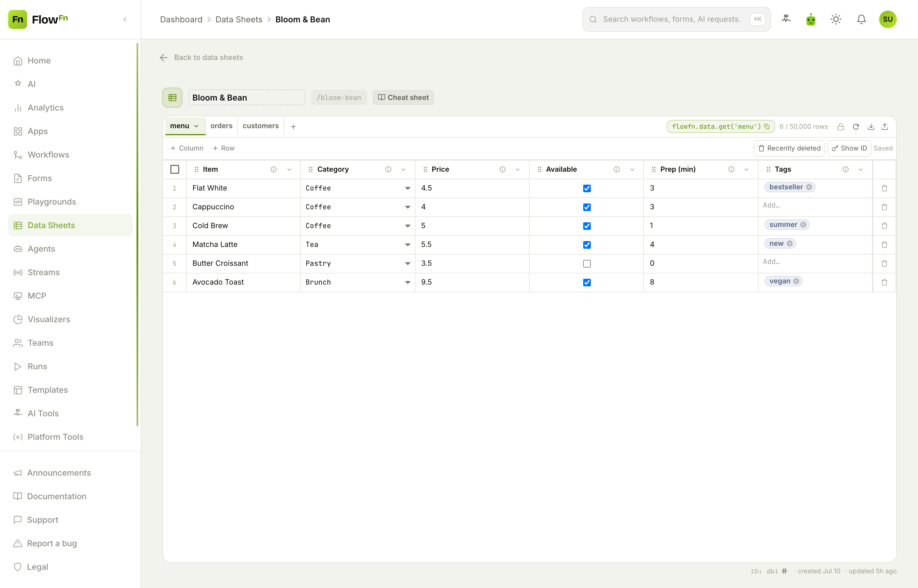Switch to the orders tab
The image size is (918, 588).
(x=221, y=126)
